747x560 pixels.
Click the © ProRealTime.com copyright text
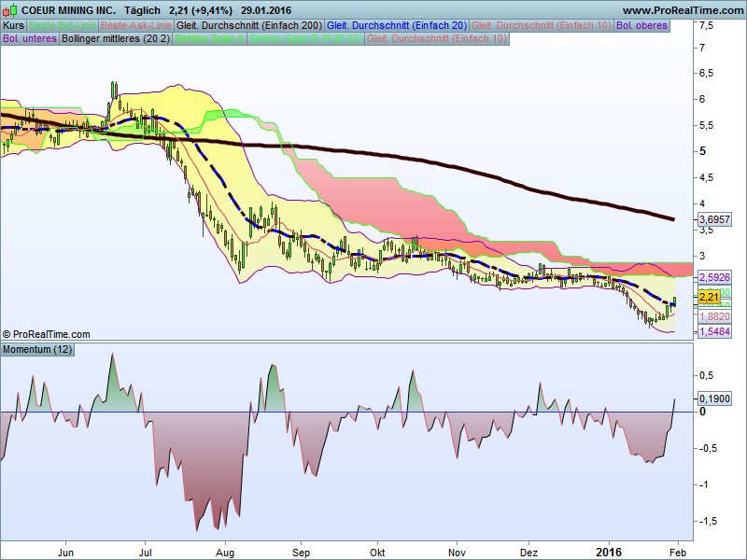(46, 334)
